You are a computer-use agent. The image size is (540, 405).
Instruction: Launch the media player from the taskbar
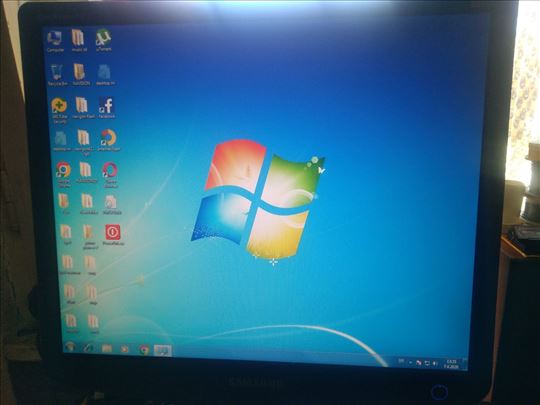coord(125,349)
